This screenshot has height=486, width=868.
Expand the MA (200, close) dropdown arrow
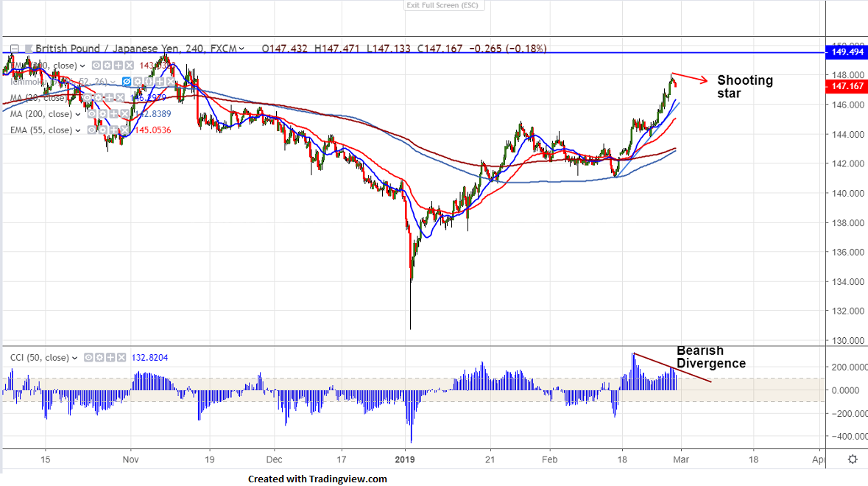(78, 115)
